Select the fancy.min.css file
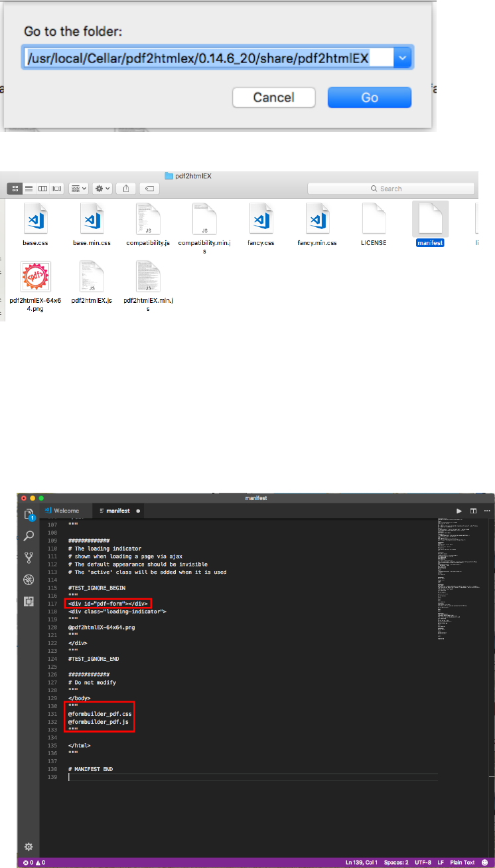495x868 pixels. tap(317, 225)
